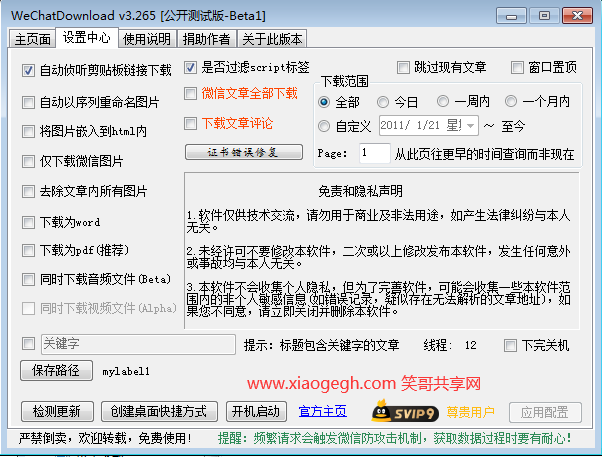Close the WeChatDownload window
602x457 pixels.
[577, 16]
